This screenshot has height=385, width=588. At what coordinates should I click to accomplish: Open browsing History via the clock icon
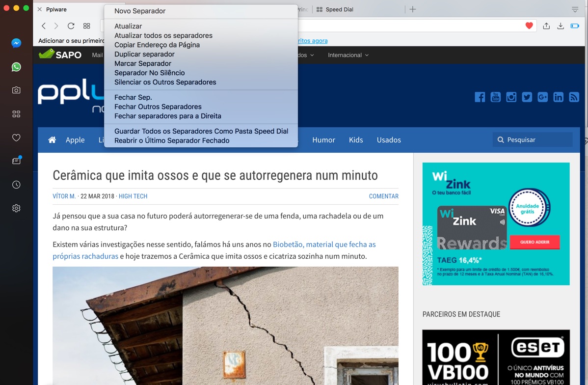point(16,185)
